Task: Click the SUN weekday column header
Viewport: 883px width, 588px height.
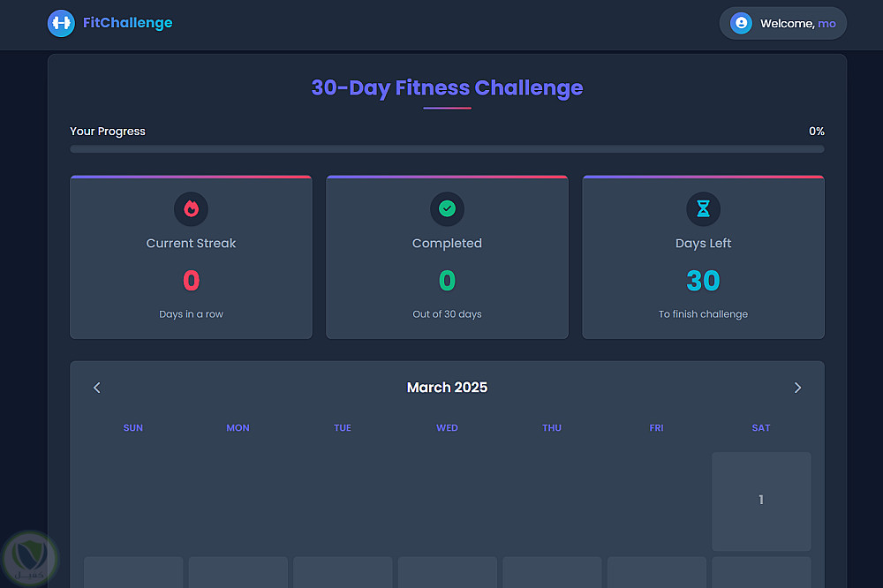Action: (x=133, y=428)
